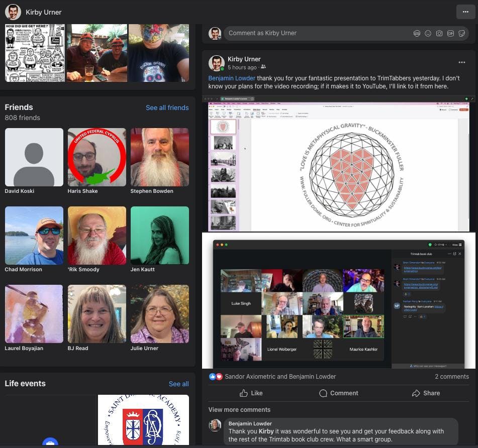The image size is (478, 448).
Task: Add a GIF to the comment
Action: 450,34
